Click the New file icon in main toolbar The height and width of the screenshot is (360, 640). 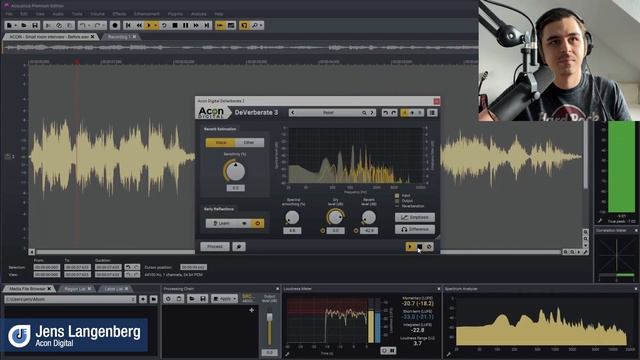coord(9,25)
